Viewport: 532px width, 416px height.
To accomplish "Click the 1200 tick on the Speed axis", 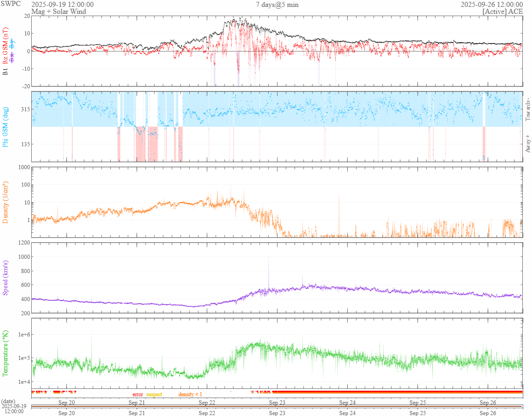I will (x=24, y=242).
